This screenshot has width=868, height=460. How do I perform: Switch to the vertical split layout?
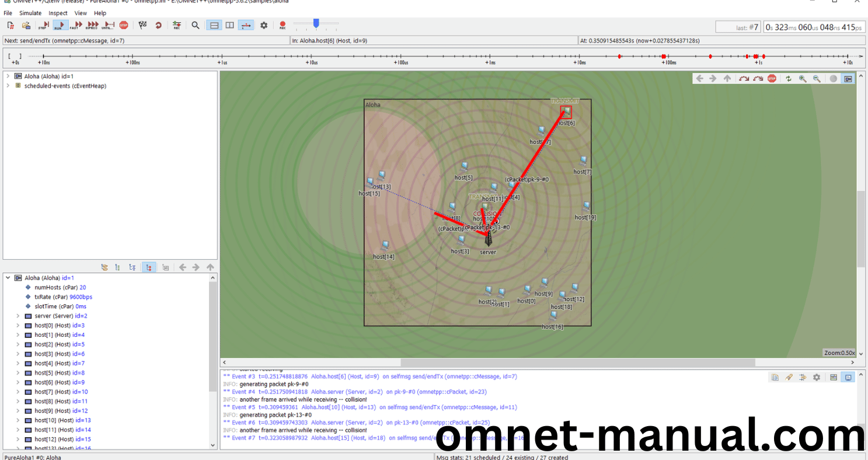coord(230,26)
